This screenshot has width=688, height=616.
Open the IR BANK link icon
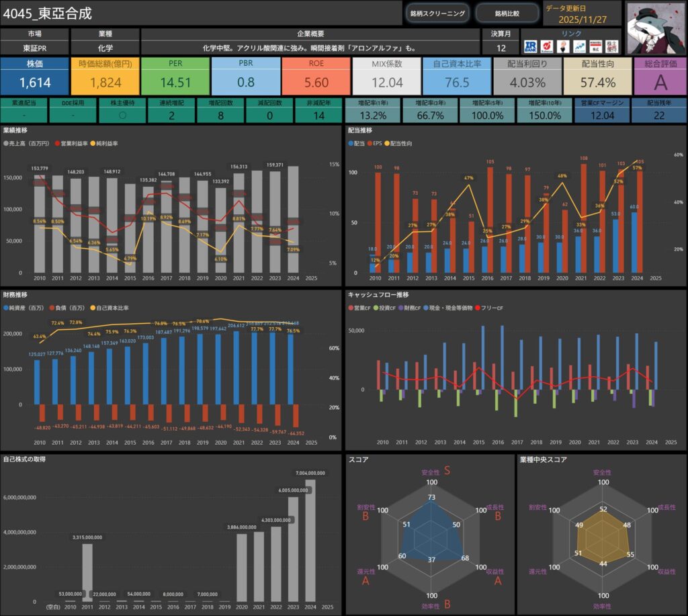tap(531, 46)
